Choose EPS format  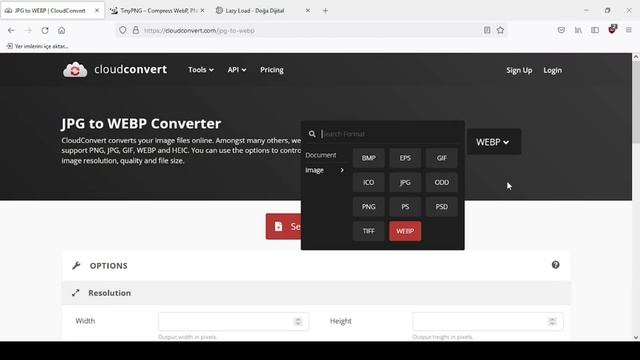click(405, 158)
